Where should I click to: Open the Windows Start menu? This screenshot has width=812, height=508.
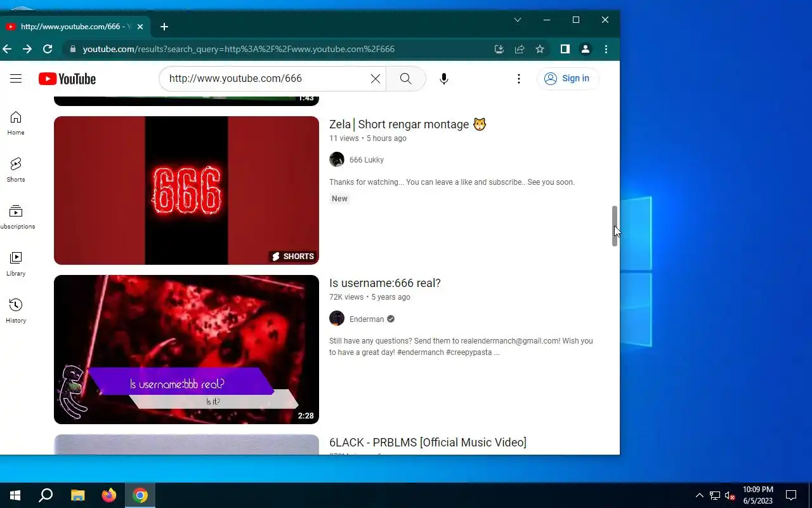tap(15, 495)
